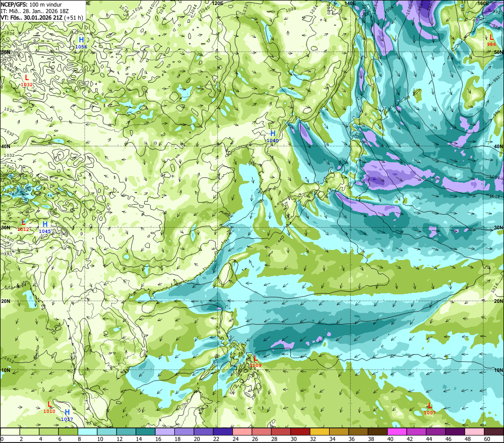Click the left-edge 50N latitude label
The height and width of the screenshot is (443, 504).
5,52
